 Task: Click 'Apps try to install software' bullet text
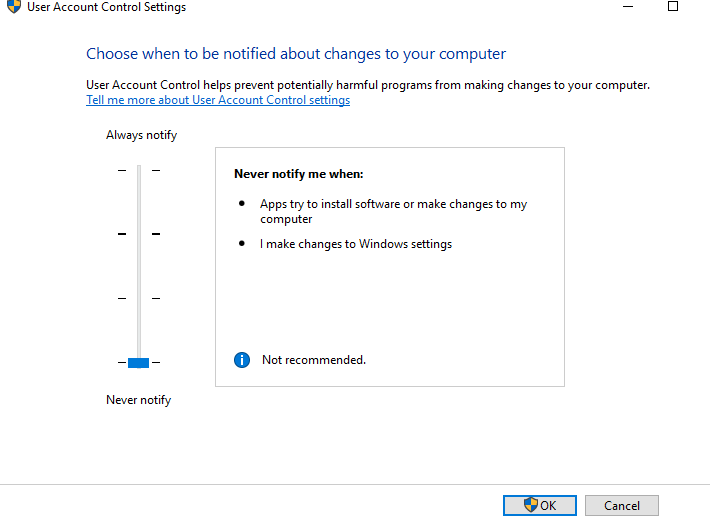point(393,212)
